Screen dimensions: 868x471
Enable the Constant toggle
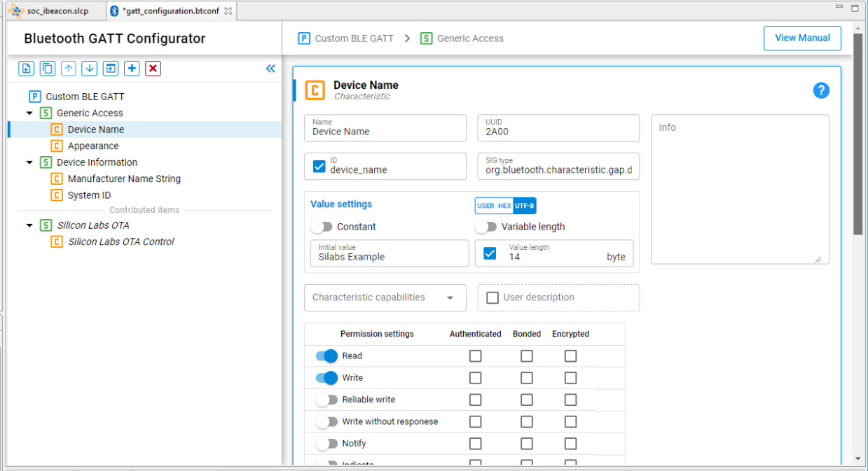click(323, 227)
